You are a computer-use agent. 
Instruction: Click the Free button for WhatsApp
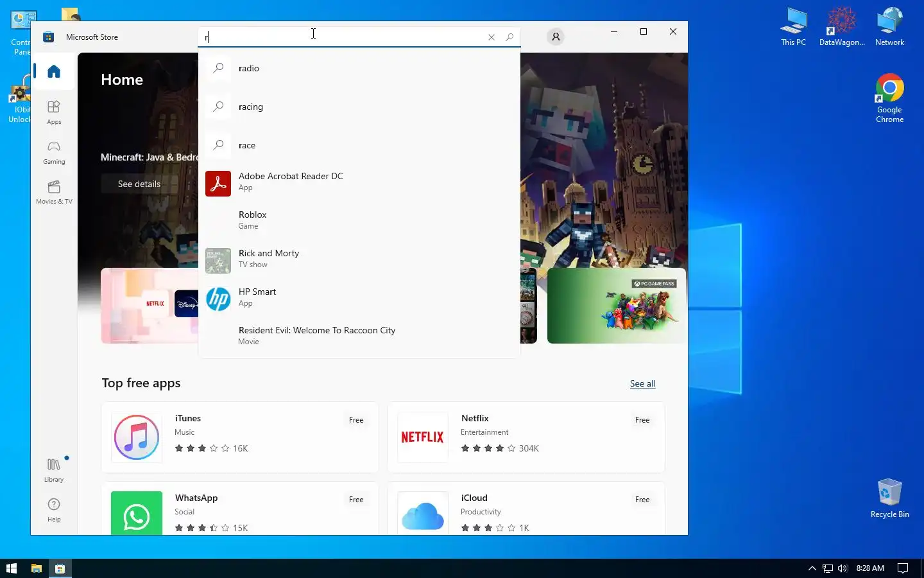click(356, 500)
